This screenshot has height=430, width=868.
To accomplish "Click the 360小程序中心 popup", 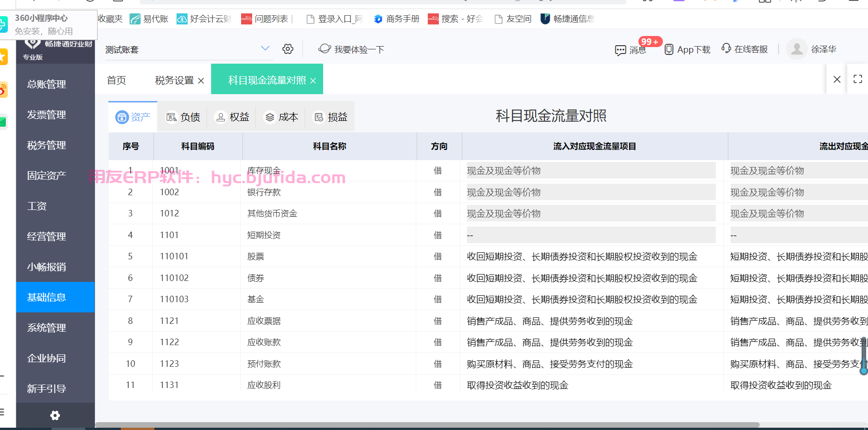I will tap(48, 24).
